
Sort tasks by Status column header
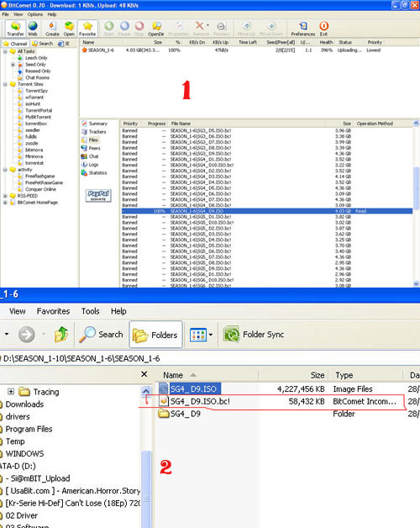click(345, 42)
